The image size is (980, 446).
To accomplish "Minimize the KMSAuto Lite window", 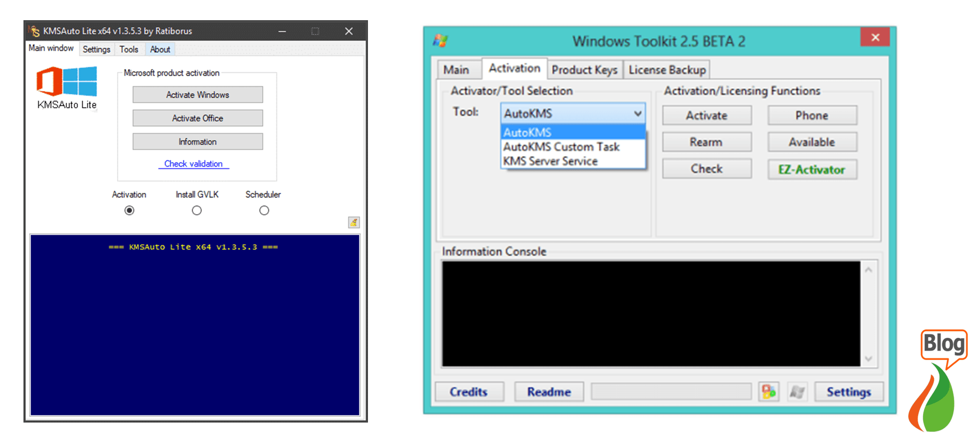I will point(282,31).
